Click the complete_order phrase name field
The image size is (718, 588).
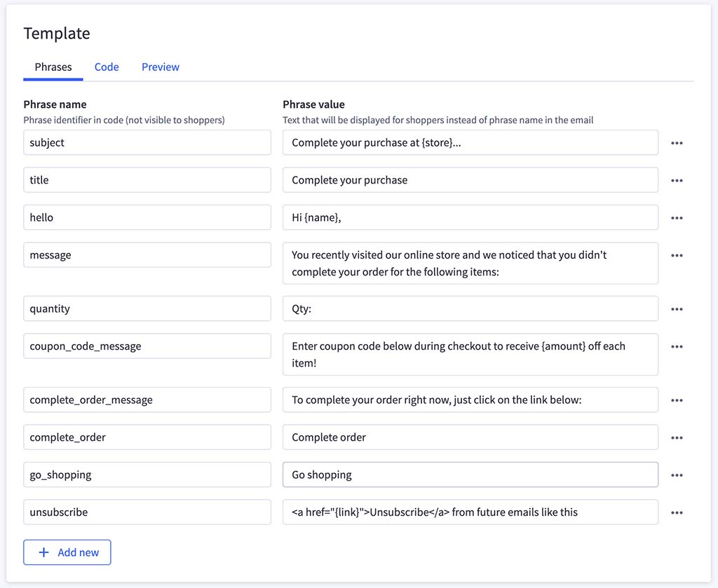click(x=147, y=437)
